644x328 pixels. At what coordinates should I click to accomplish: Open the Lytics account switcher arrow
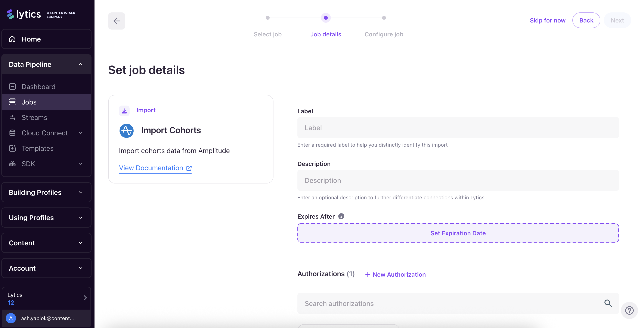click(85, 298)
